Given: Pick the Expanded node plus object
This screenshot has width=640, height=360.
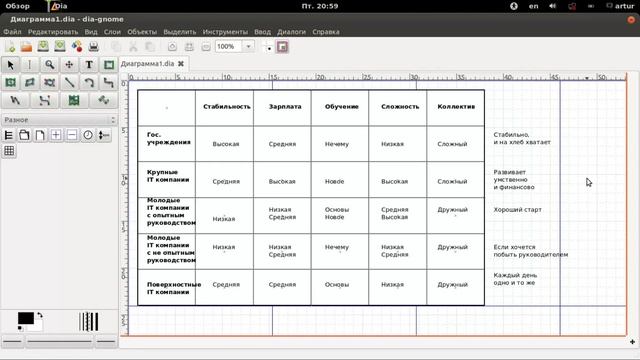Looking at the screenshot, I should coord(56,135).
